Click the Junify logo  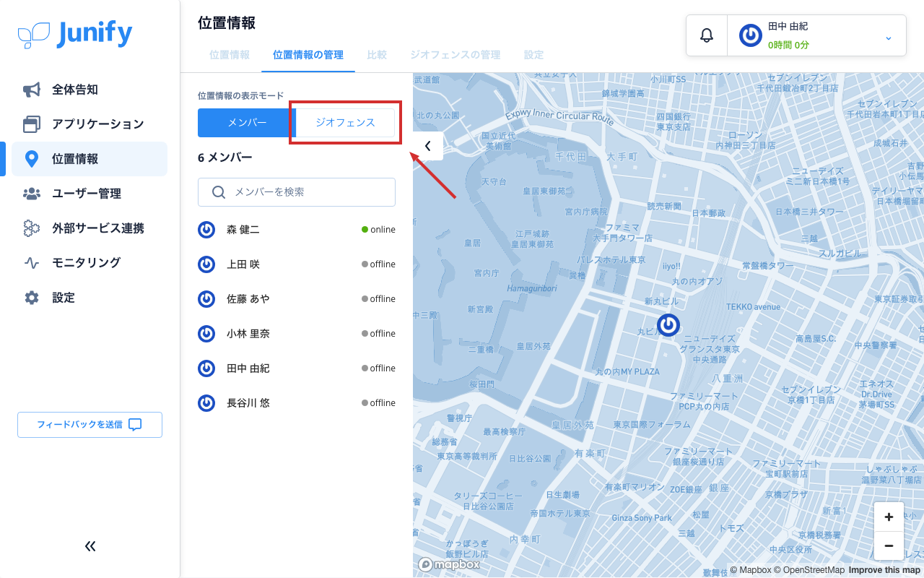[x=75, y=34]
